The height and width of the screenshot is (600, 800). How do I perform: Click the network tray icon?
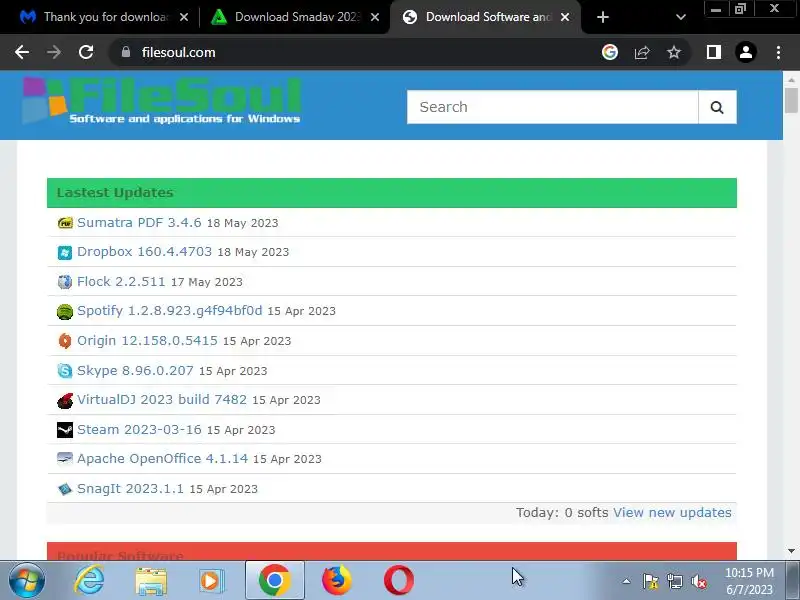tap(674, 582)
